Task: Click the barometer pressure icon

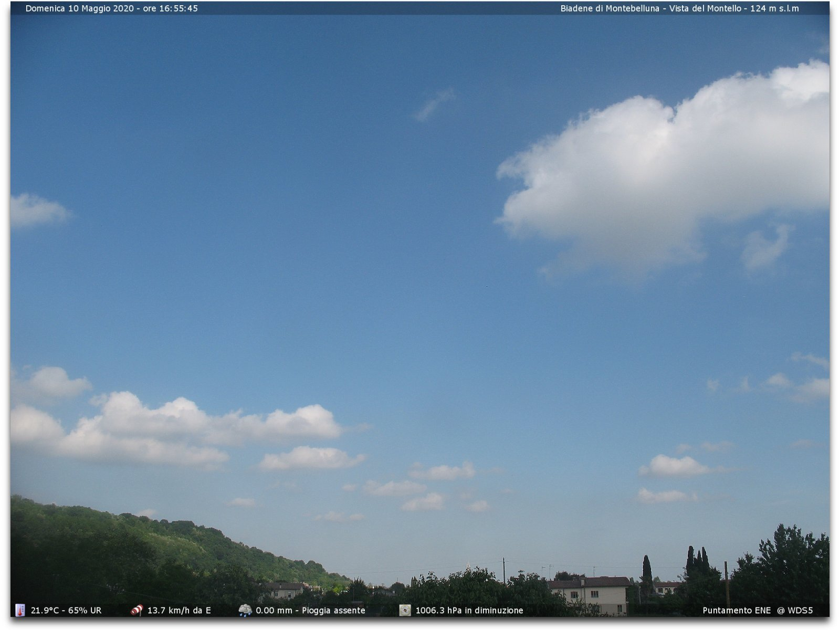Action: (405, 610)
